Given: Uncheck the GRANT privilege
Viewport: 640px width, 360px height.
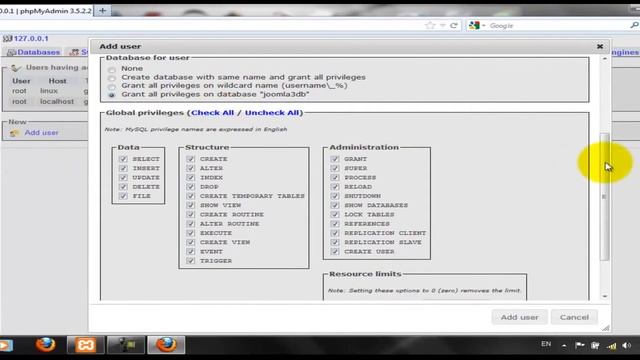Looking at the screenshot, I should point(335,159).
